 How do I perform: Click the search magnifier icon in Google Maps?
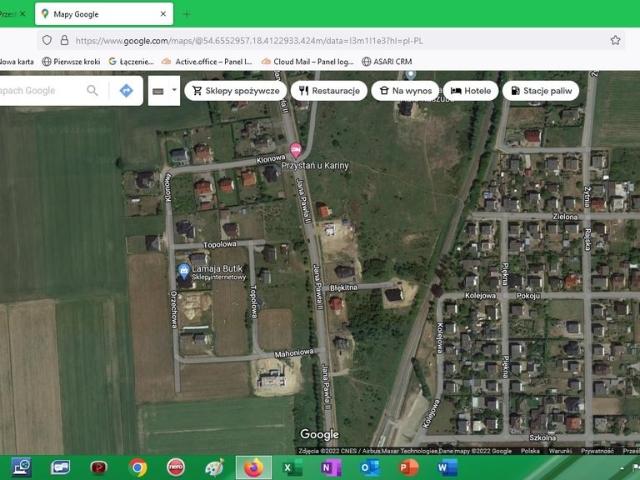(x=92, y=90)
